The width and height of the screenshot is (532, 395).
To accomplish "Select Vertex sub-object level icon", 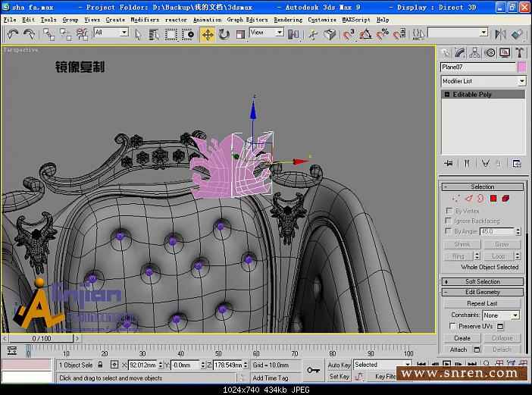I will pyautogui.click(x=455, y=199).
